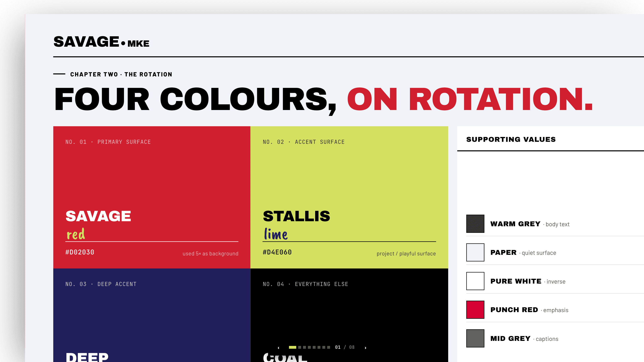This screenshot has height=362, width=644.
Task: Jump to slide three indicator square
Action: pyautogui.click(x=304, y=347)
